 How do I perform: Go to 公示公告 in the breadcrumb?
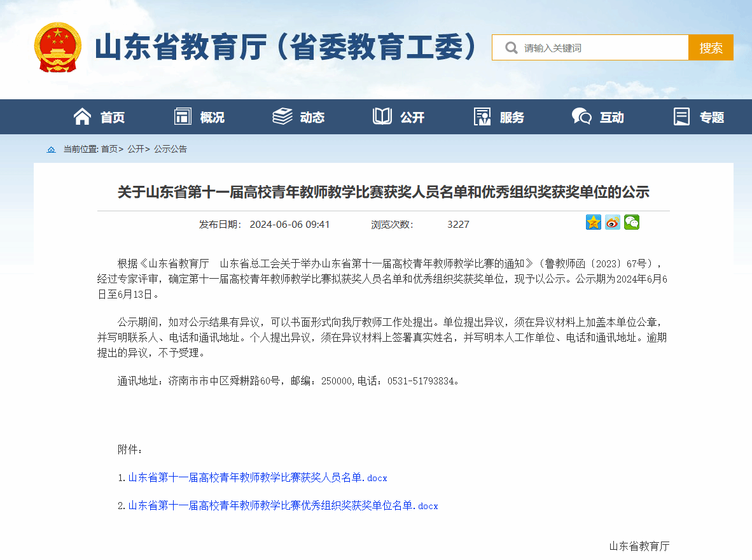(x=171, y=150)
